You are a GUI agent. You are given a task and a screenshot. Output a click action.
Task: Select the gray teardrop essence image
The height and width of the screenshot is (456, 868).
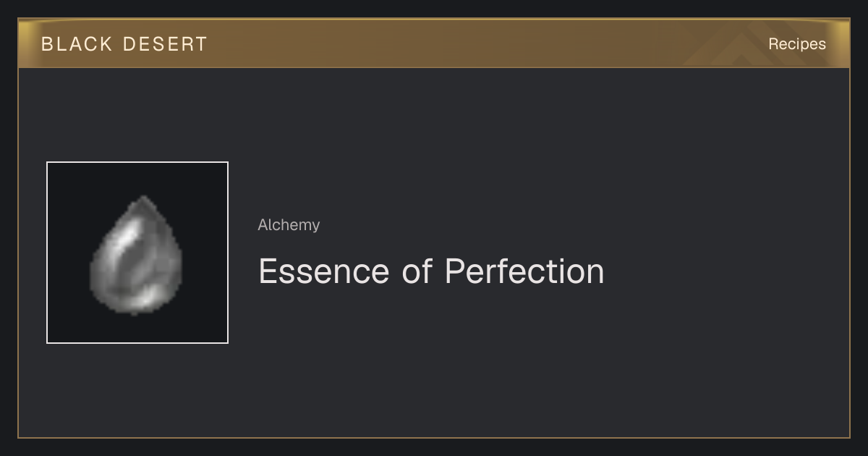pos(137,255)
